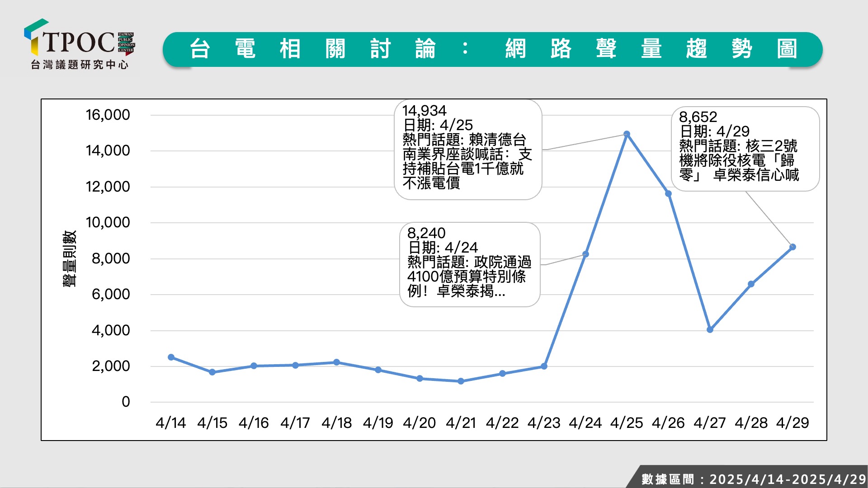This screenshot has width=868, height=488.
Task: Click 台灣議題研究中心 text under logo
Action: tap(80, 65)
